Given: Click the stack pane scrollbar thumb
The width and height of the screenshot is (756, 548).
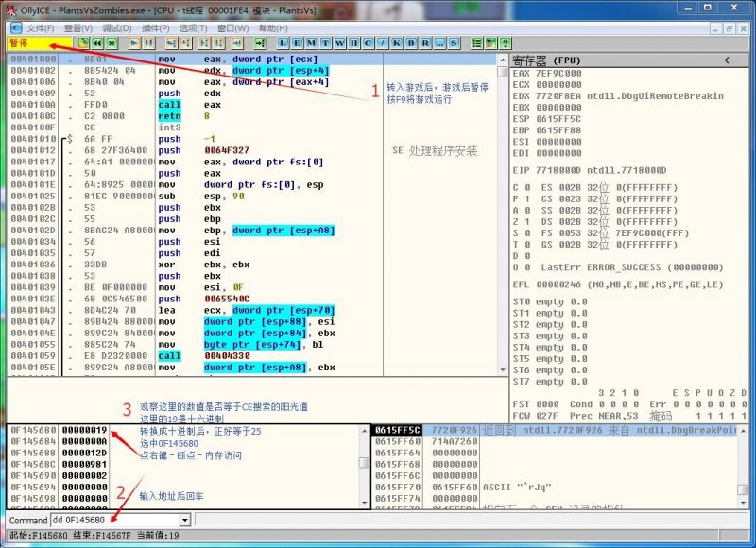Looking at the screenshot, I should point(743,488).
